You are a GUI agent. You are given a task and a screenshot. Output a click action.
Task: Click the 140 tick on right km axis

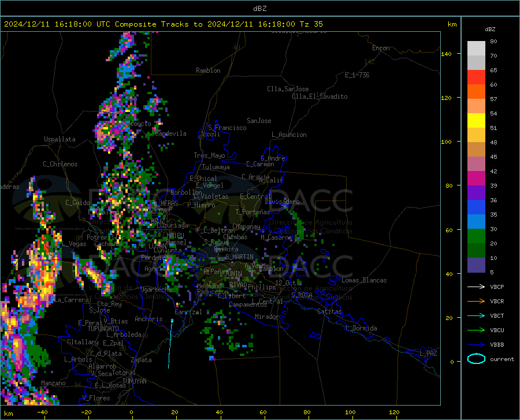coord(446,54)
